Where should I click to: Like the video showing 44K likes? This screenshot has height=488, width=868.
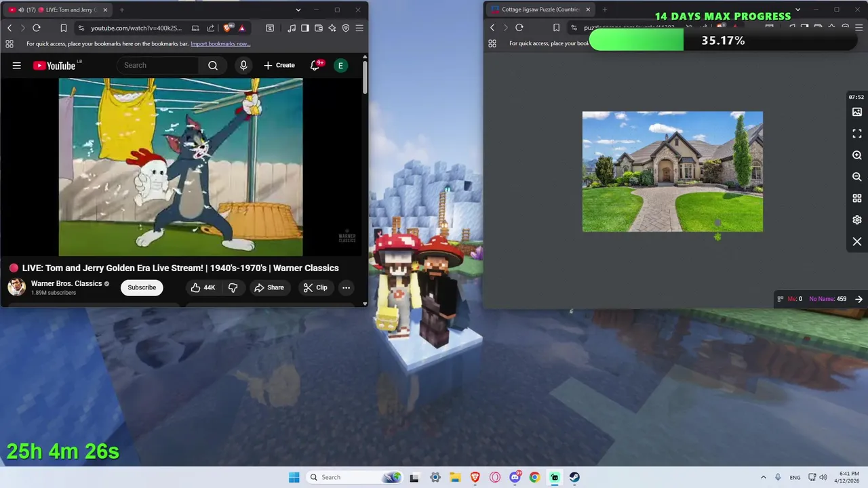coord(203,287)
